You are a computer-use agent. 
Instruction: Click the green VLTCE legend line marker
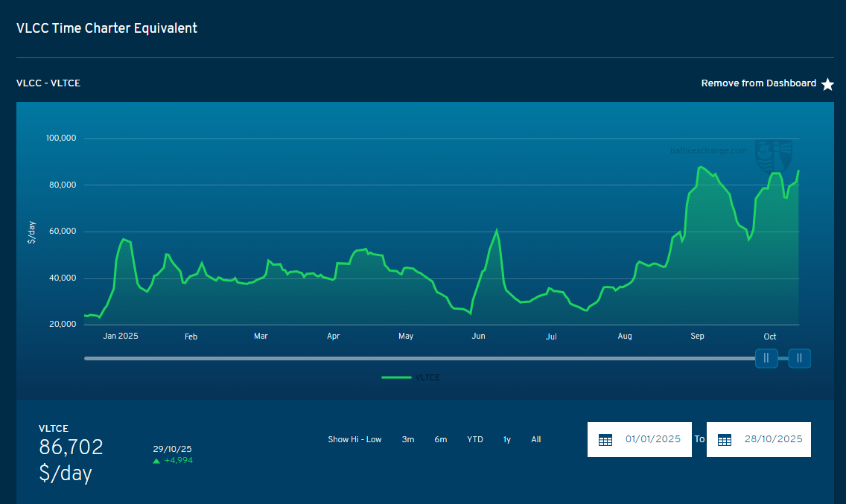(396, 377)
